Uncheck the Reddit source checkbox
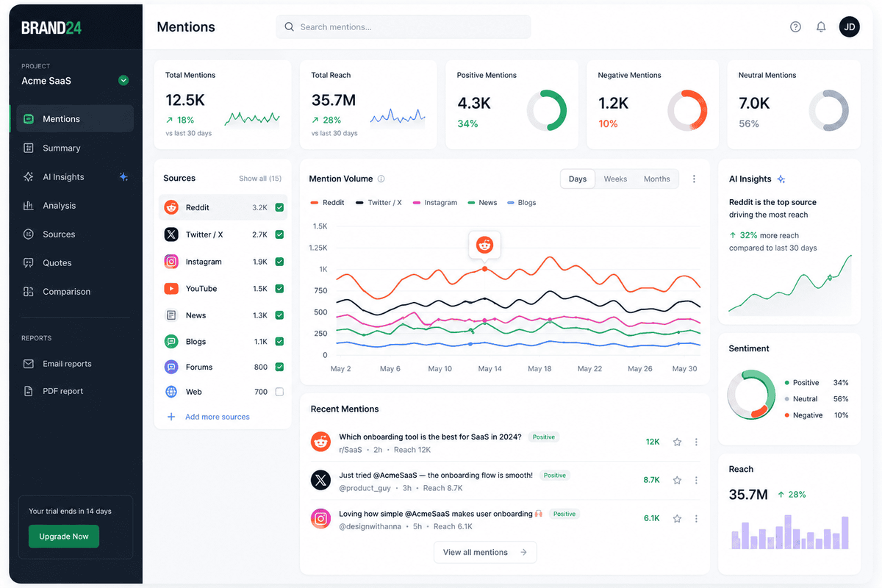This screenshot has height=588, width=882. point(279,208)
